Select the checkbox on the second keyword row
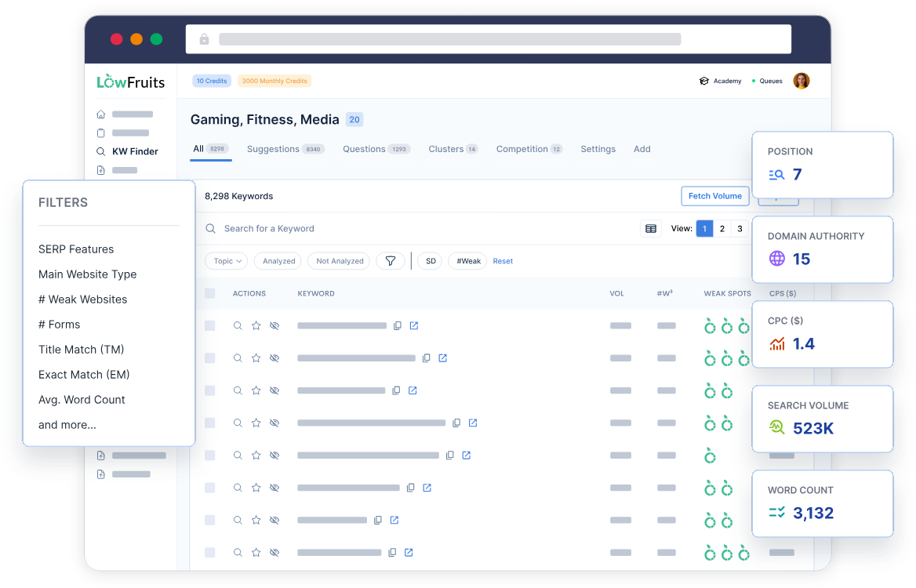The height and width of the screenshot is (588, 916). [x=209, y=358]
